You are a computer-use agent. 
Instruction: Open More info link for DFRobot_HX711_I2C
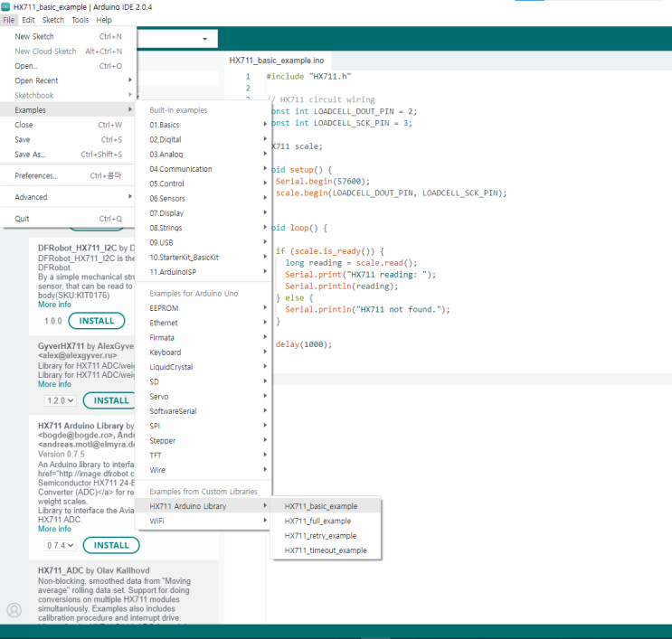point(54,305)
